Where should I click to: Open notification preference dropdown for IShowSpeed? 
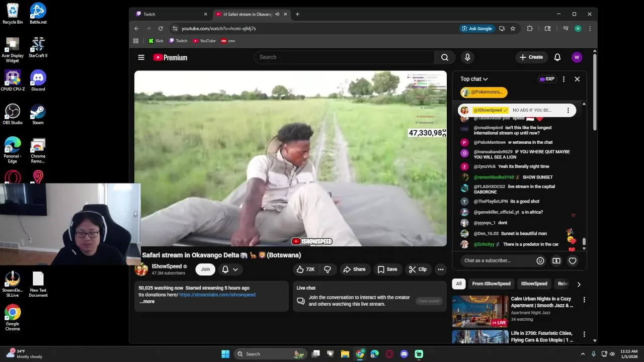pyautogui.click(x=230, y=269)
